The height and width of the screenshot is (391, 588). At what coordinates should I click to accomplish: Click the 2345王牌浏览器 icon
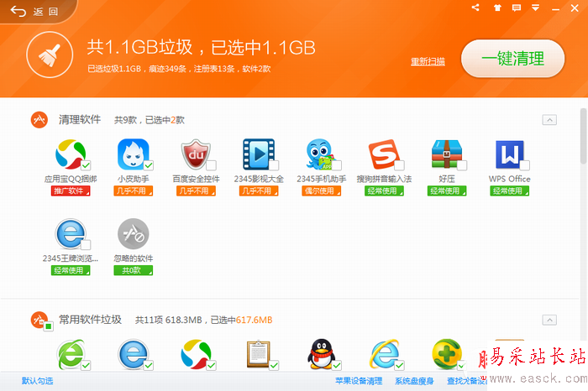[x=71, y=234]
